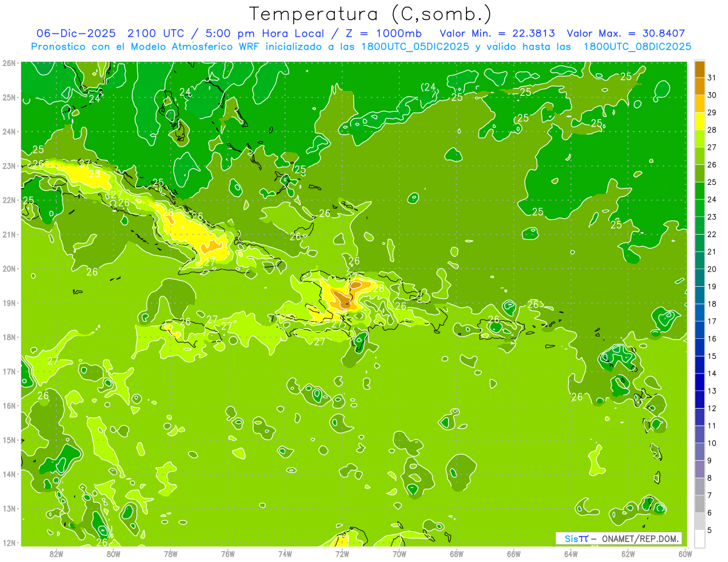The height and width of the screenshot is (562, 728).
Task: Click the bright yellow swatch between 28 and 29
Action: tap(699, 121)
